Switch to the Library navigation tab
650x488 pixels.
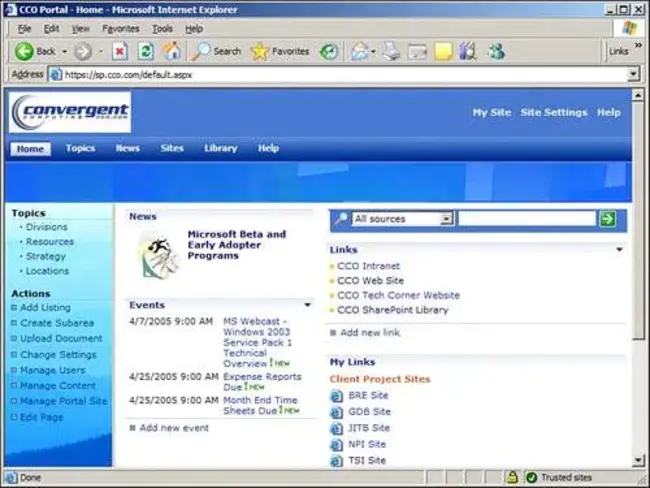click(220, 148)
